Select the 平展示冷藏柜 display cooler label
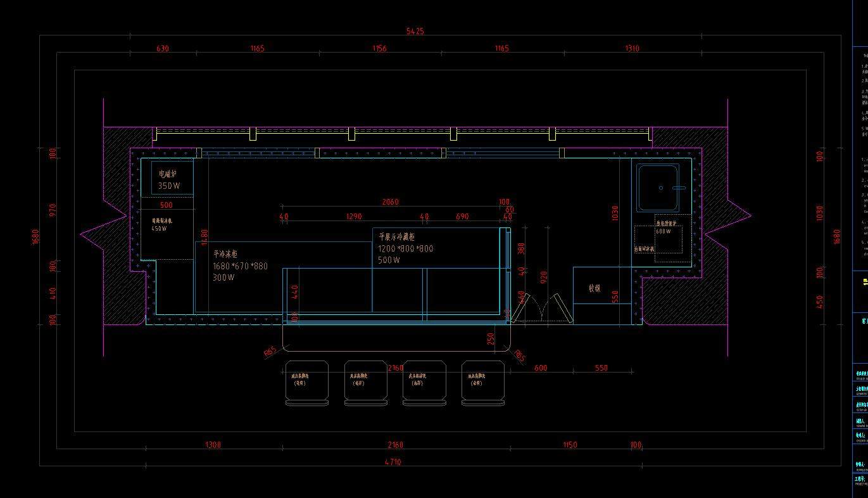868x498 pixels. coord(397,236)
